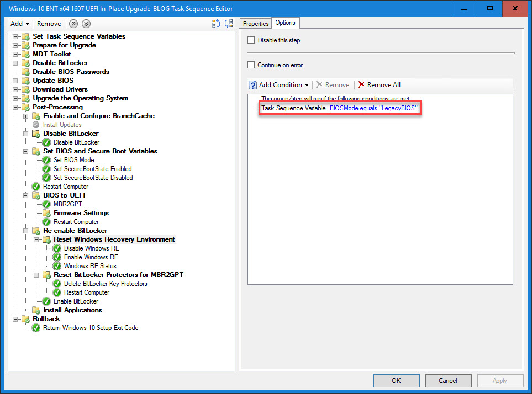
Task: Click the Add Condition question-mark icon
Action: (253, 85)
